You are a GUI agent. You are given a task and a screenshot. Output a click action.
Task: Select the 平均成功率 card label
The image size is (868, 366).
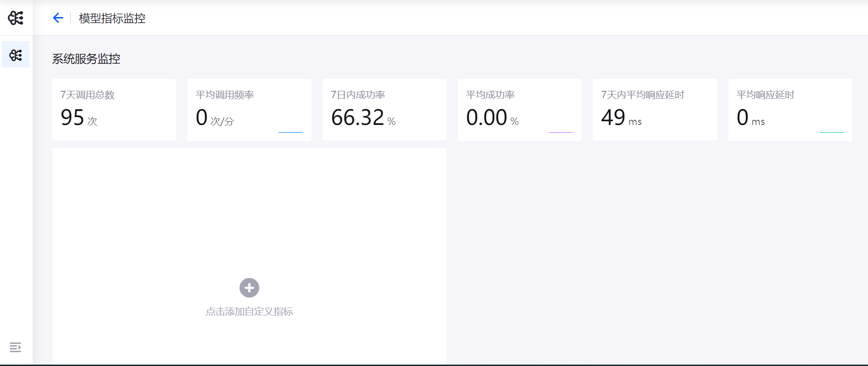point(490,95)
